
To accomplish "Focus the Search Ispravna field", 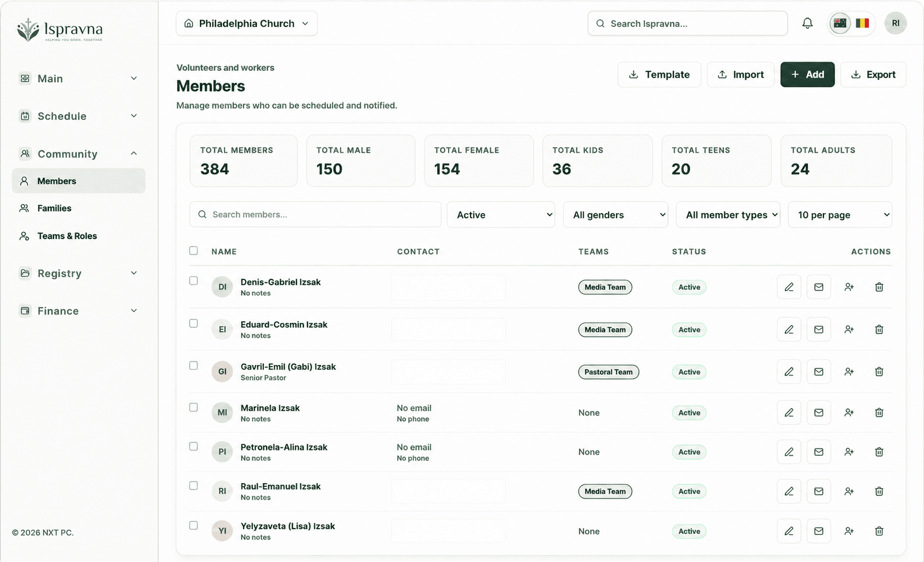I will [688, 24].
